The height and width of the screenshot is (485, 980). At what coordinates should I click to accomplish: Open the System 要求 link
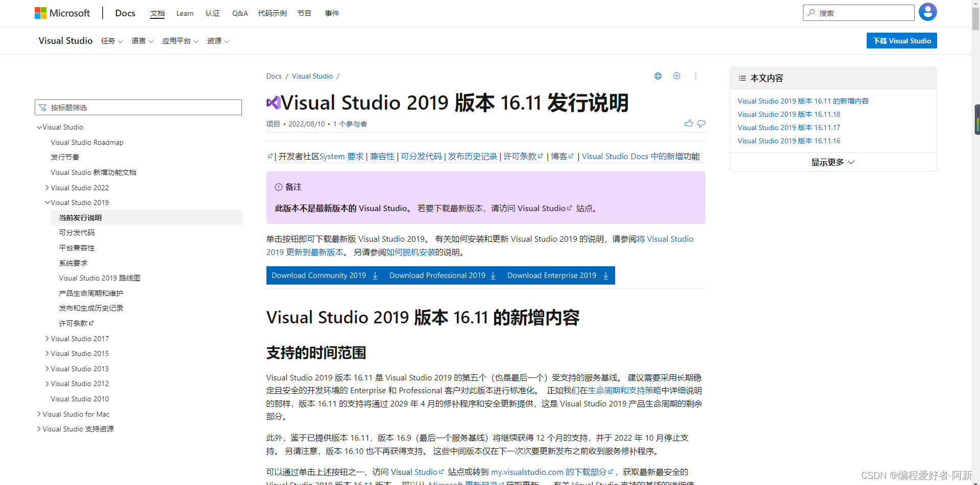tap(341, 156)
